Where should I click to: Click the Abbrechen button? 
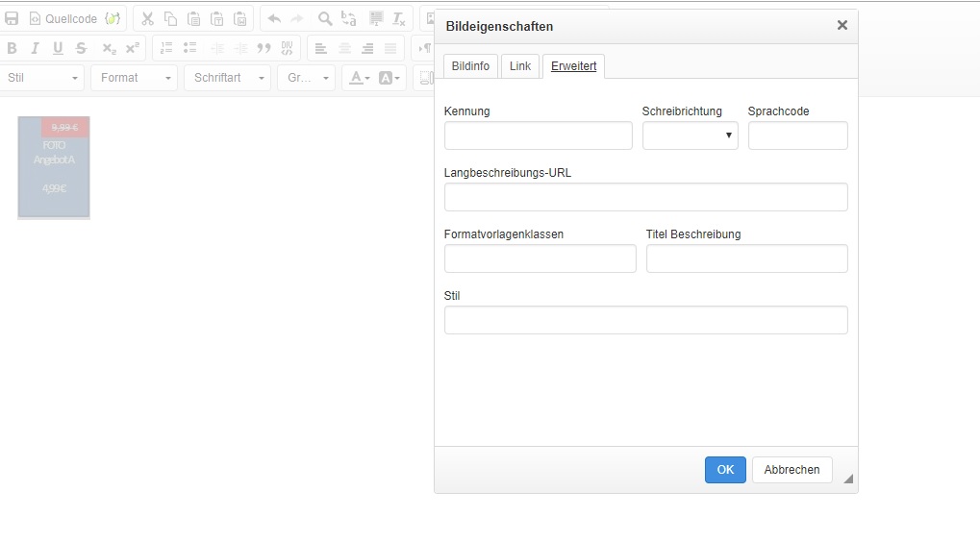pos(792,470)
